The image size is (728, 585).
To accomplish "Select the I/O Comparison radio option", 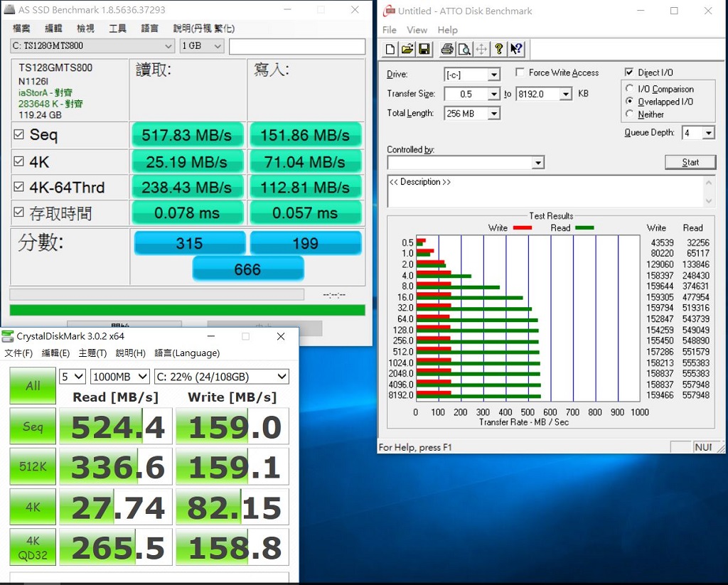I will [630, 88].
